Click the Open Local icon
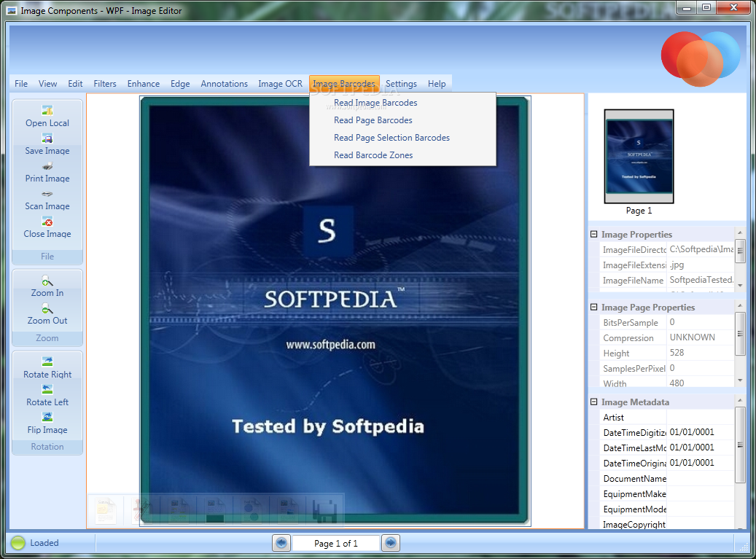This screenshot has width=756, height=559. [x=47, y=110]
